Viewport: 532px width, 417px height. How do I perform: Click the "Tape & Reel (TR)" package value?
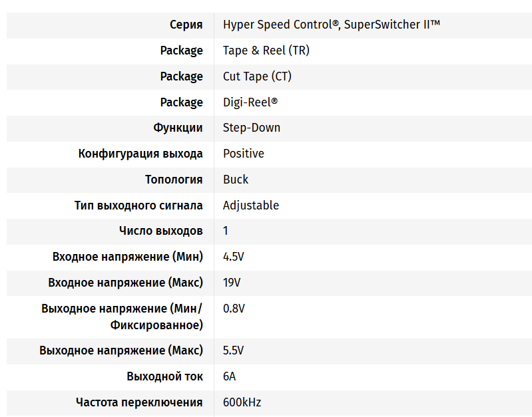(x=266, y=51)
